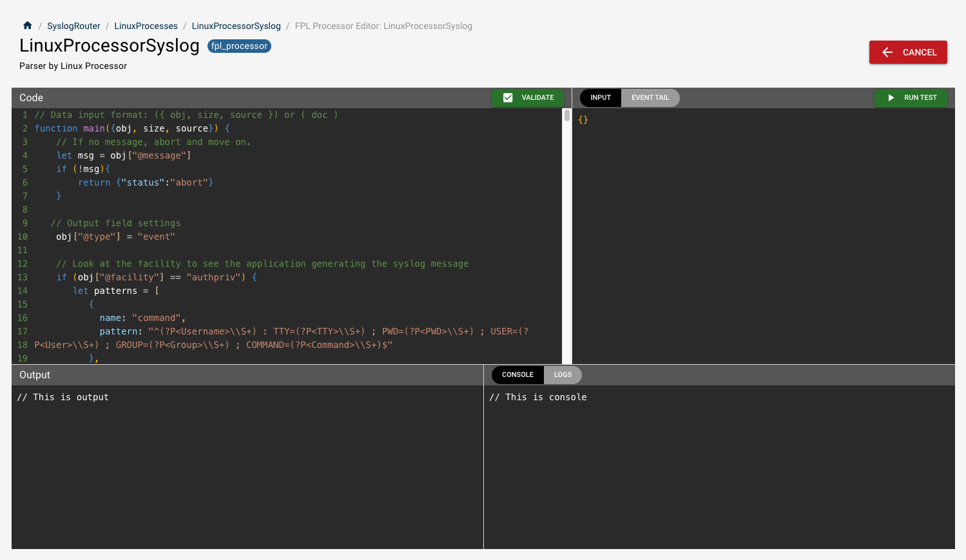
Task: Click the line 'obj["@type"] = "event"'
Action: click(x=115, y=237)
